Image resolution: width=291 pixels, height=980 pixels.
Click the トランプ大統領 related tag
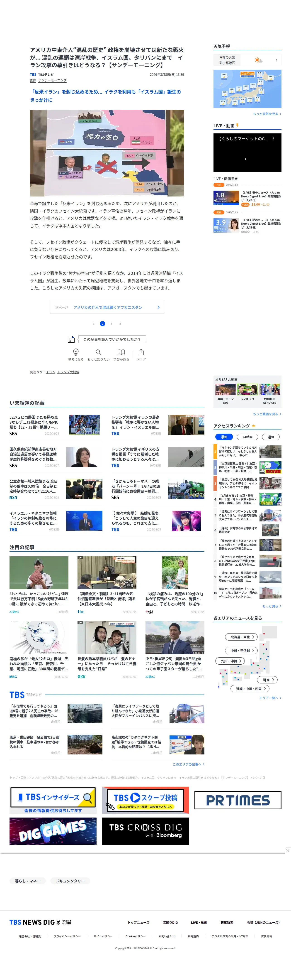click(68, 372)
